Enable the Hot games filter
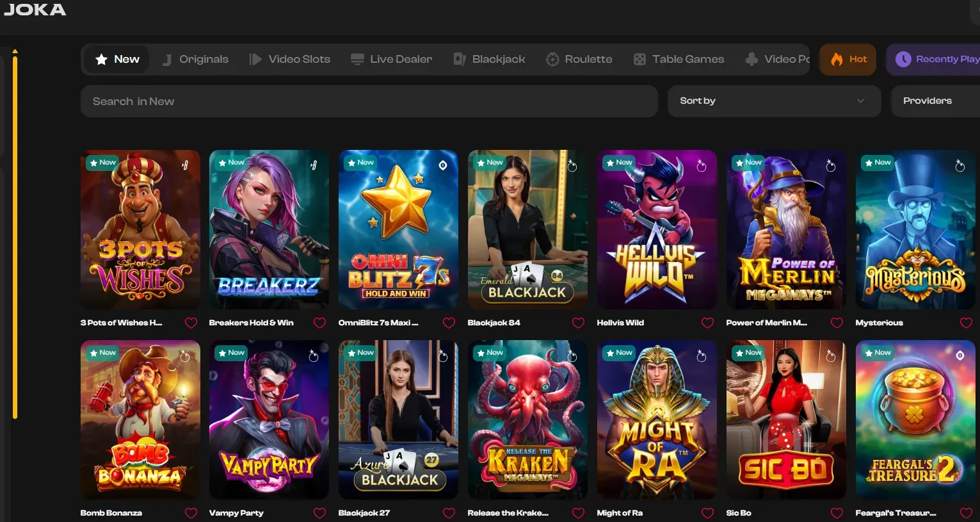 [x=847, y=59]
